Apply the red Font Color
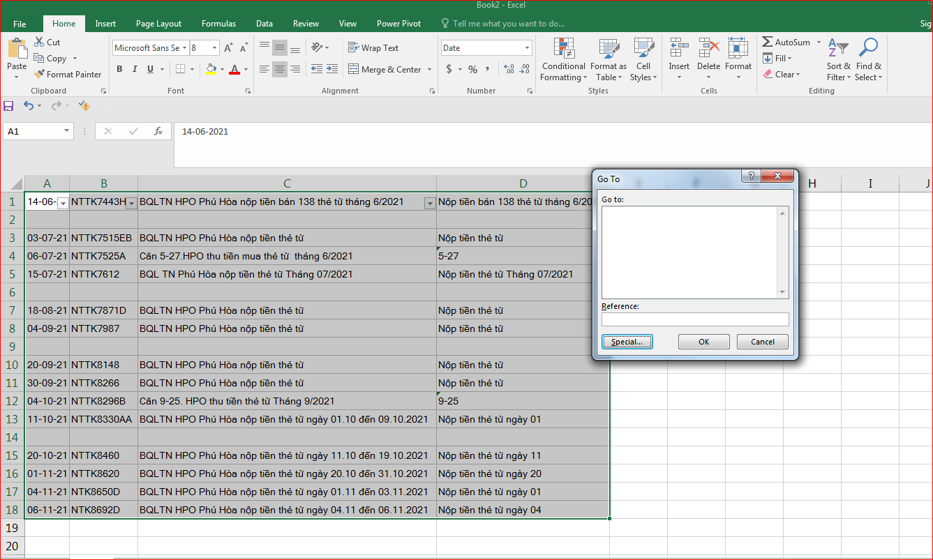The width and height of the screenshot is (933, 560). pos(234,69)
